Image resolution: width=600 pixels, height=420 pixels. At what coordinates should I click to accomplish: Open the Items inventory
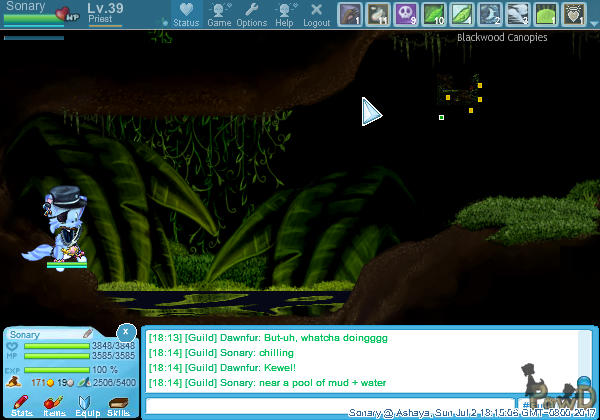(x=54, y=404)
